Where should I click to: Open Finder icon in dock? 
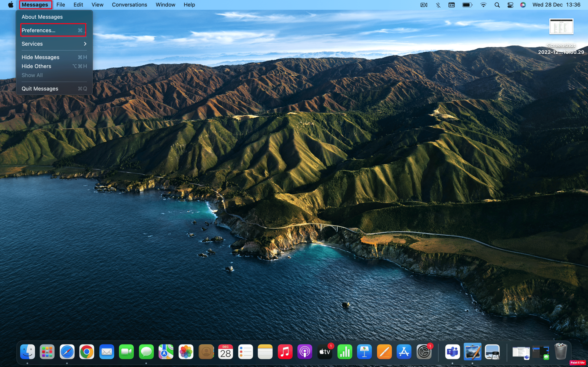point(28,352)
